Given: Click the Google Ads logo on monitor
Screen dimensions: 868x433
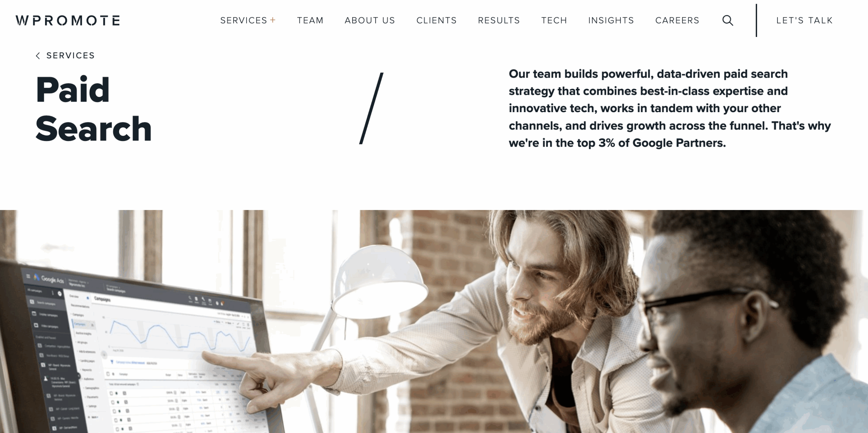Looking at the screenshot, I should click(x=49, y=279).
